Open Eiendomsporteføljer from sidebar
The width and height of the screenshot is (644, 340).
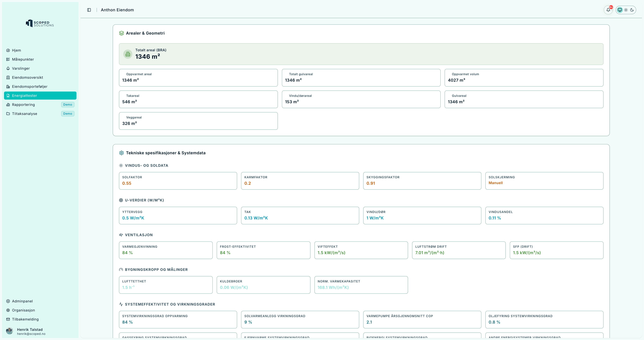coord(30,87)
